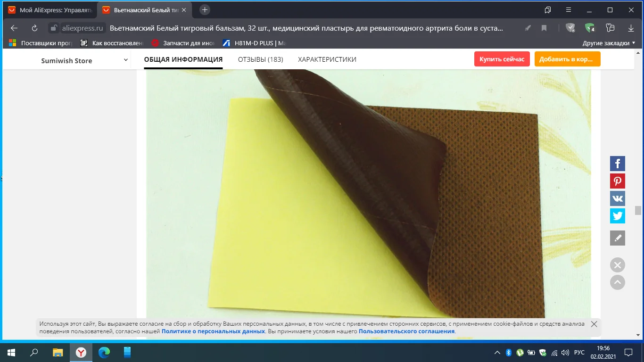Image resolution: width=644 pixels, height=362 pixels.
Task: Open the Поставщики bookmark
Action: [41, 43]
